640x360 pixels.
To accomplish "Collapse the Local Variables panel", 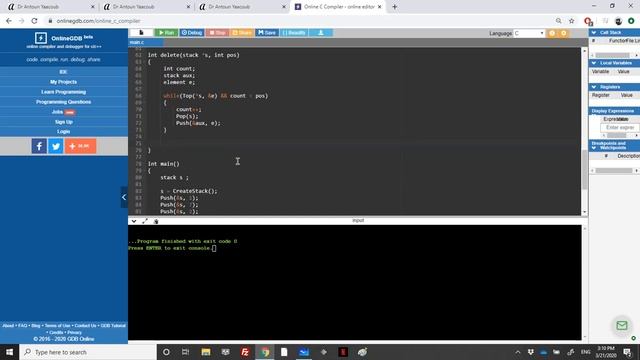I will pyautogui.click(x=594, y=63).
